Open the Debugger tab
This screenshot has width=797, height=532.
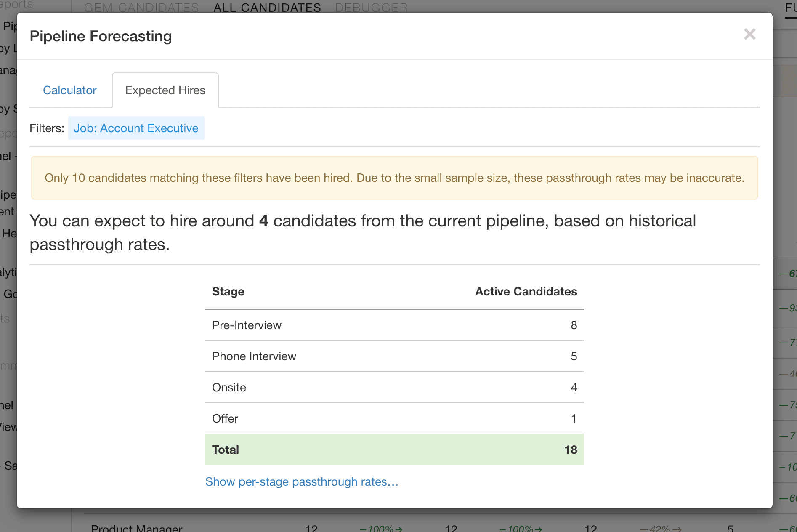pyautogui.click(x=371, y=7)
